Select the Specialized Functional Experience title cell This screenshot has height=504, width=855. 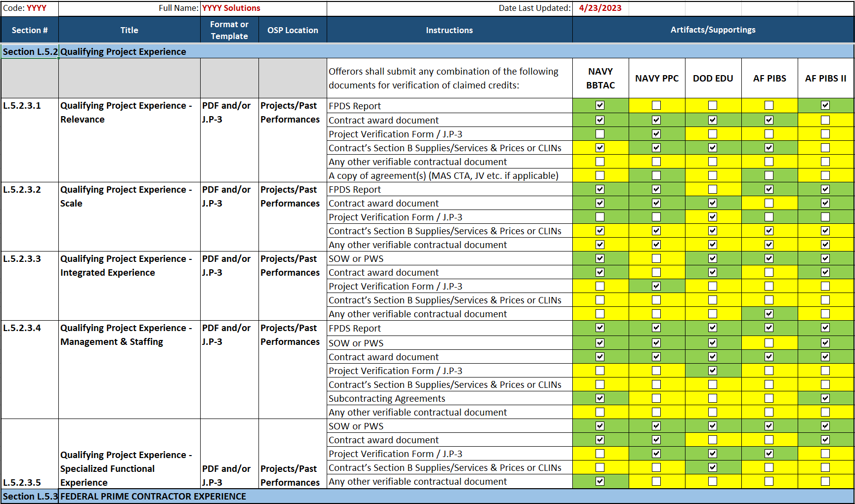pos(129,454)
